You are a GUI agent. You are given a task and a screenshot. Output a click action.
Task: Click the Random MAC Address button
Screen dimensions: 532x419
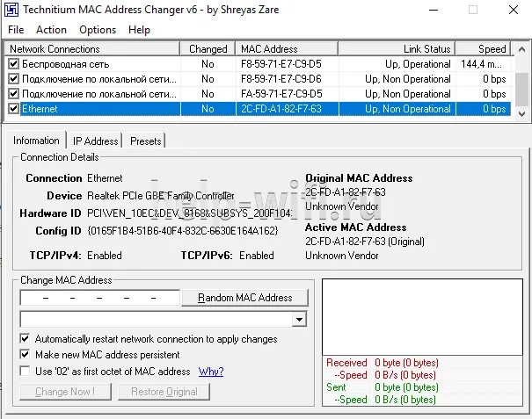point(245,298)
